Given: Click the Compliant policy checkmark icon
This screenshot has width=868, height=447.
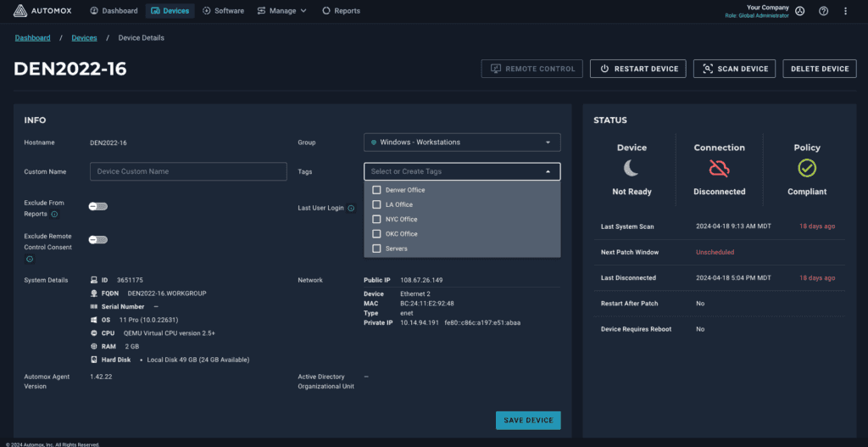Looking at the screenshot, I should [807, 169].
